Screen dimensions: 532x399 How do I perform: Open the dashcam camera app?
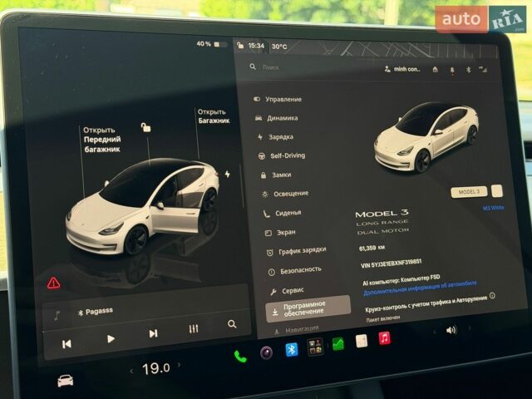[266, 352]
